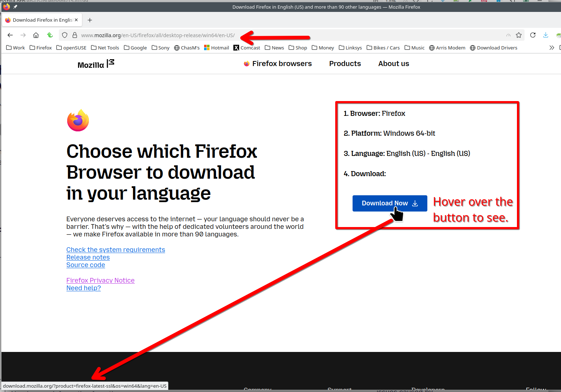Open the Download Drivers bookmark
Screen dimensions: 561x392
[x=494, y=48]
